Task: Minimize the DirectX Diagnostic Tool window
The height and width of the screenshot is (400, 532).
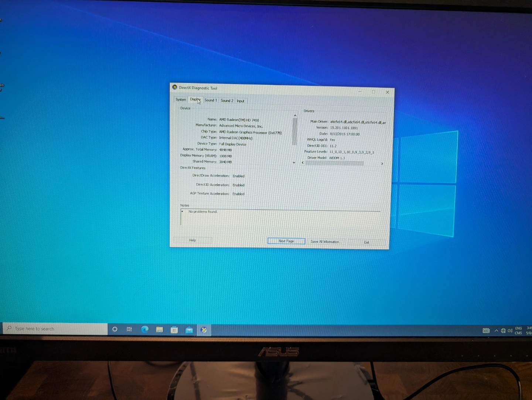Action: pyautogui.click(x=360, y=92)
